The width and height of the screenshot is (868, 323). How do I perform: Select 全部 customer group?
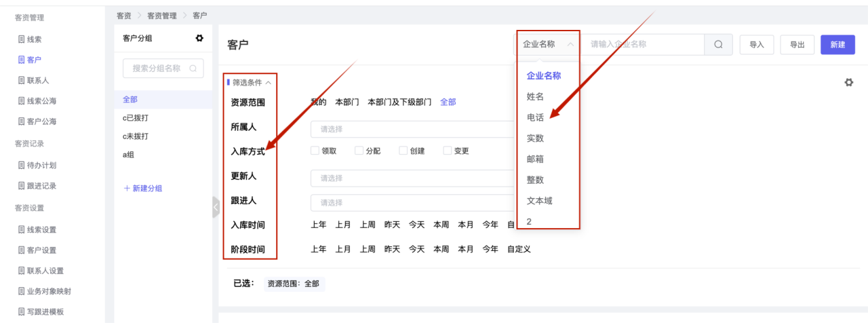pyautogui.click(x=163, y=100)
